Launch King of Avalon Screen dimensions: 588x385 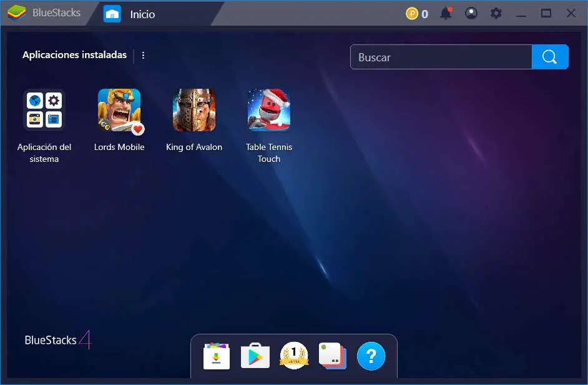(x=194, y=109)
